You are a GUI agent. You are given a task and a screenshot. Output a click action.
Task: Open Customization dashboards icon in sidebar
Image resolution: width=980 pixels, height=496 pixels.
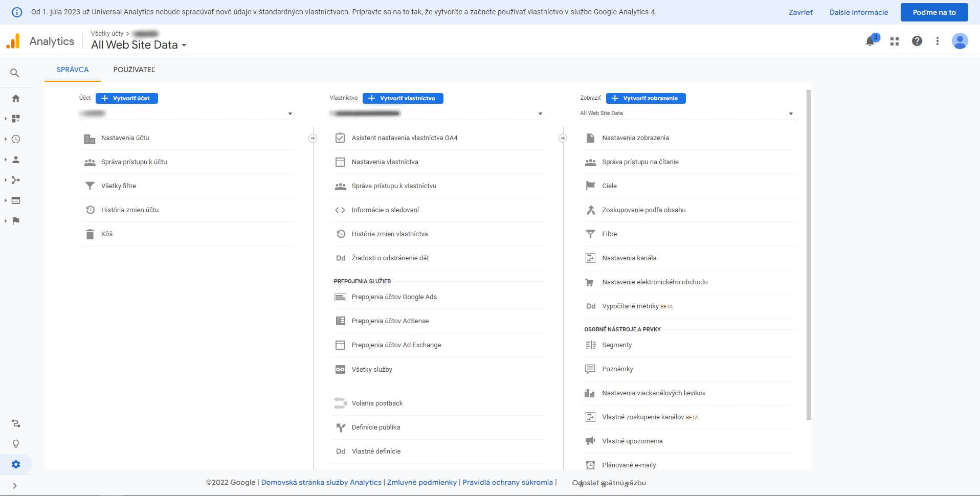[16, 119]
